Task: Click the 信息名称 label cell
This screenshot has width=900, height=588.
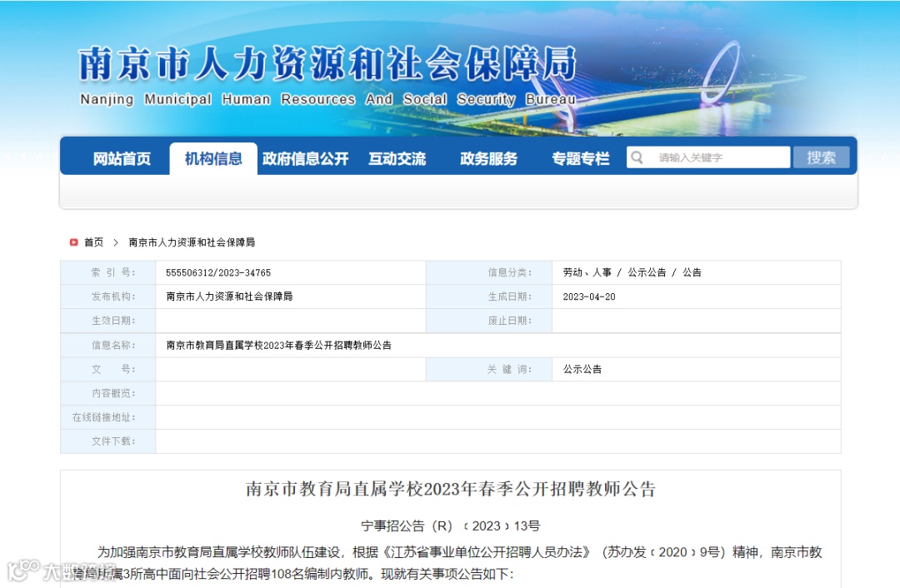Action: pos(108,346)
